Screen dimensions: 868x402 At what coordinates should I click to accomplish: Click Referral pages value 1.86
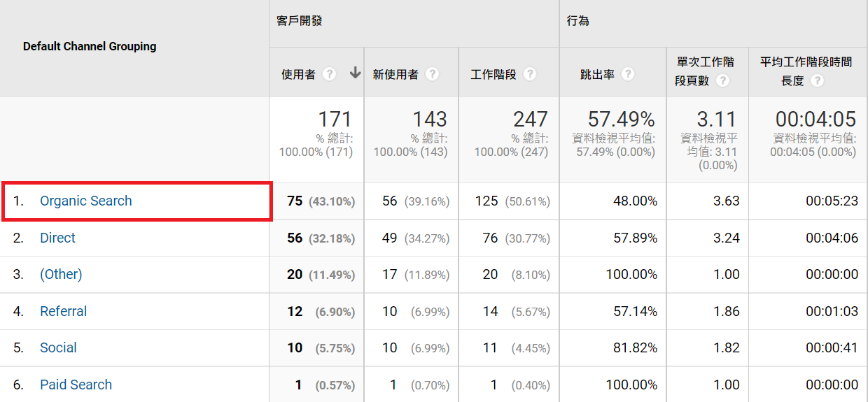tap(726, 311)
